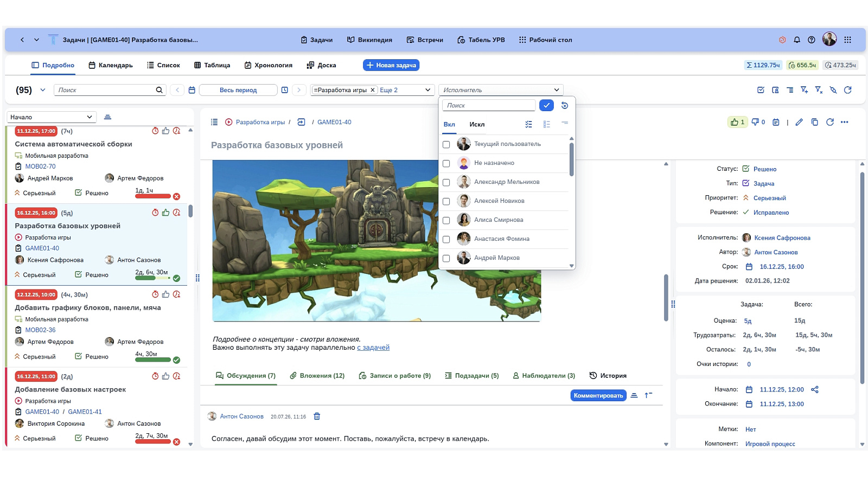
Task: Open the 'с задачей' link
Action: (373, 348)
